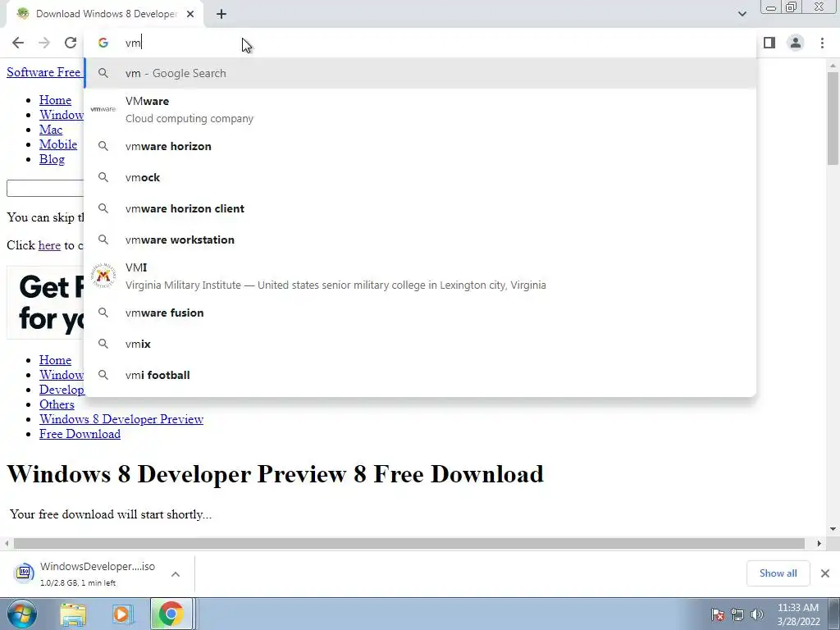Select the 'vmi football' suggestion

421,375
